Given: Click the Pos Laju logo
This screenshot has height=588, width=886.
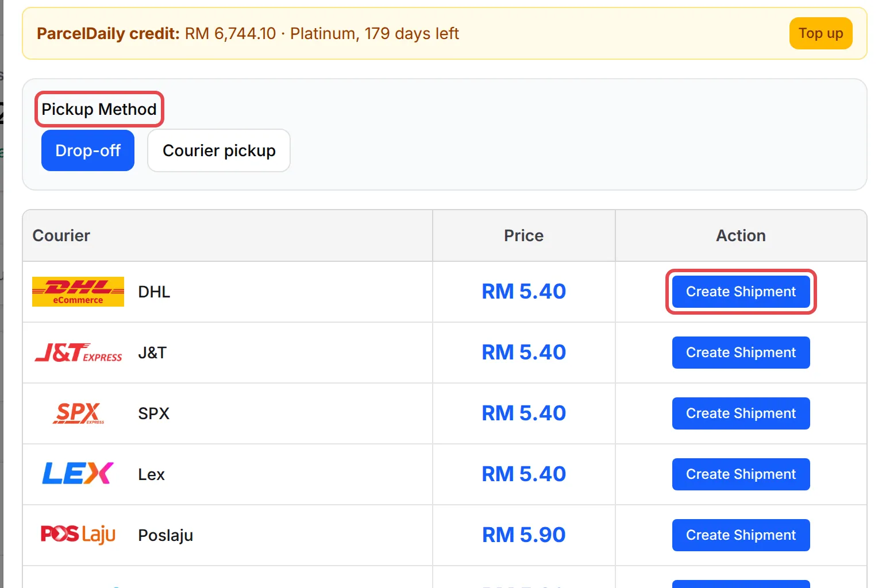Looking at the screenshot, I should point(78,535).
